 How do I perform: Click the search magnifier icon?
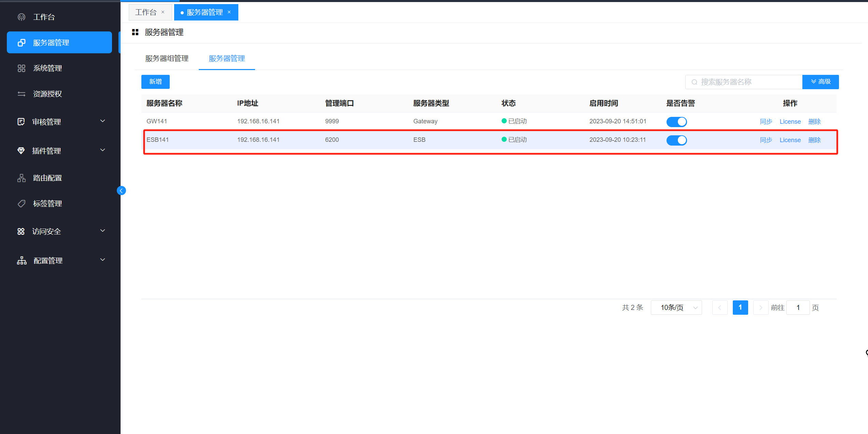pyautogui.click(x=694, y=82)
